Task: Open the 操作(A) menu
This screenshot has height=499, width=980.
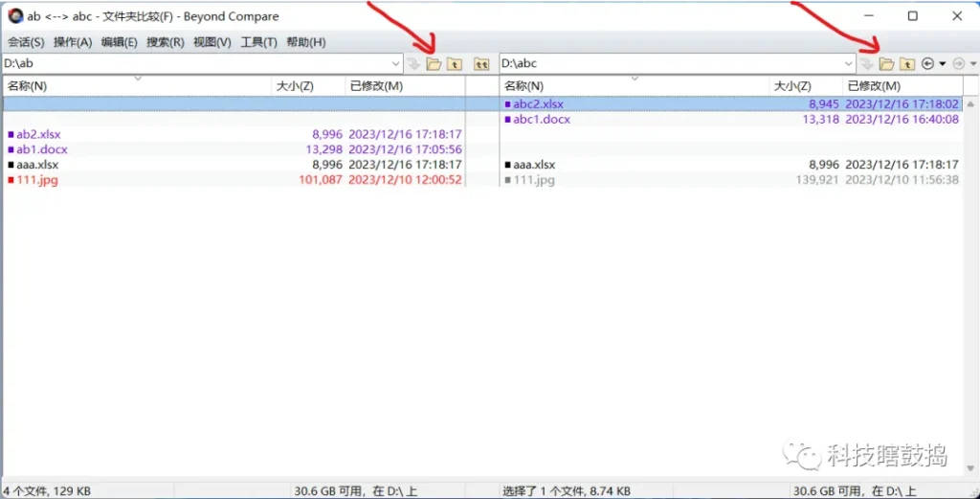Action: (x=73, y=42)
